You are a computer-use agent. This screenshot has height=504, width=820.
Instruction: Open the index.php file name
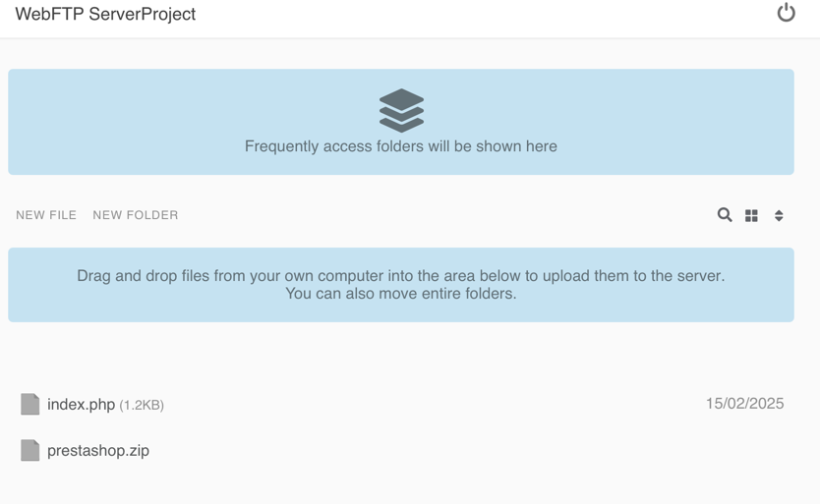(x=81, y=404)
